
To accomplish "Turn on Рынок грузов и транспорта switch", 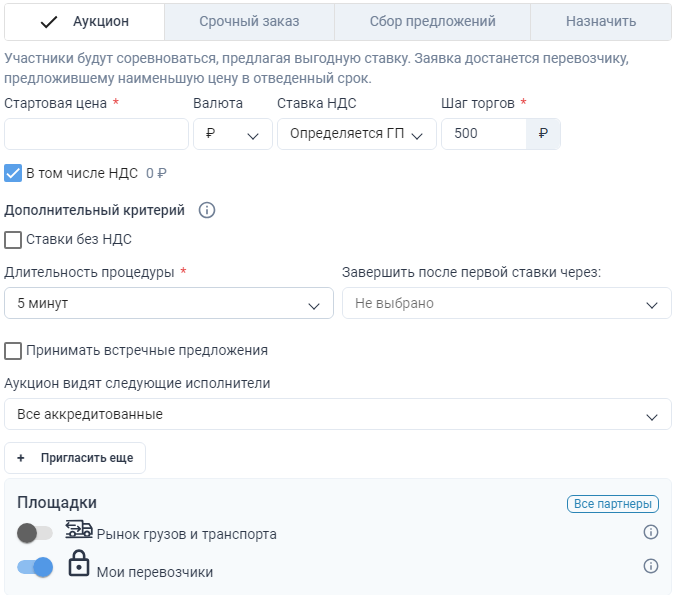I will [x=35, y=533].
